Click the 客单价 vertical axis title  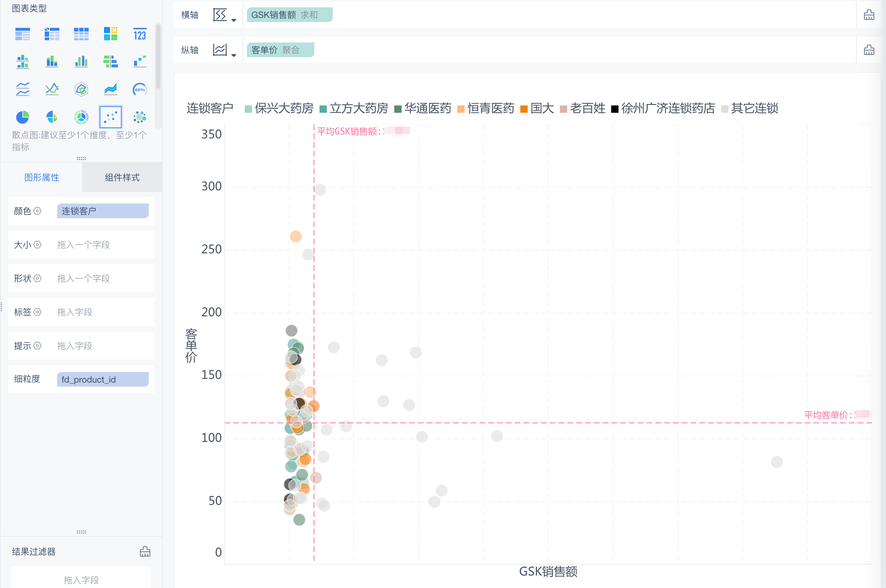point(191,346)
